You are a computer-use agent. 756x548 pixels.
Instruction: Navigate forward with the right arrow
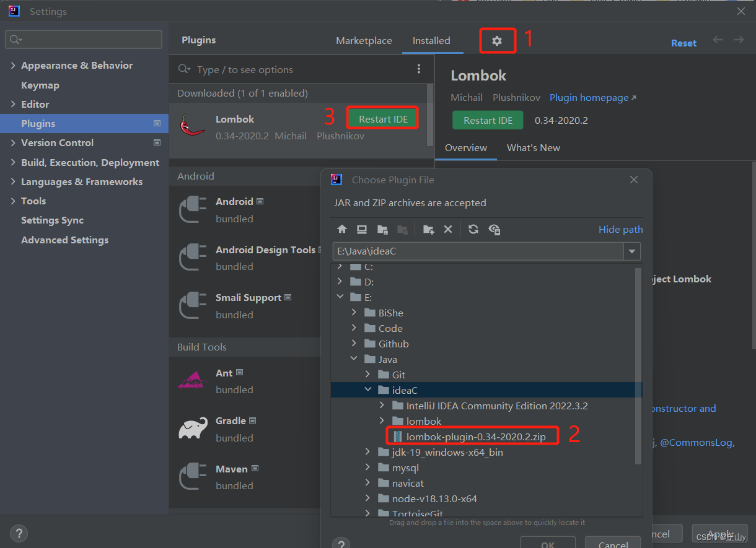739,40
